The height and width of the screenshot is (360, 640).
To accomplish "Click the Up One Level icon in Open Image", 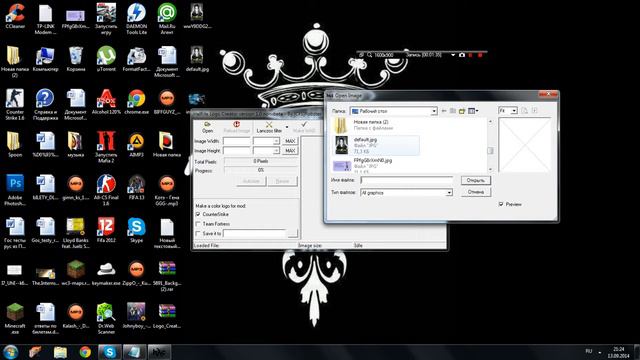I will pyautogui.click(x=453, y=111).
